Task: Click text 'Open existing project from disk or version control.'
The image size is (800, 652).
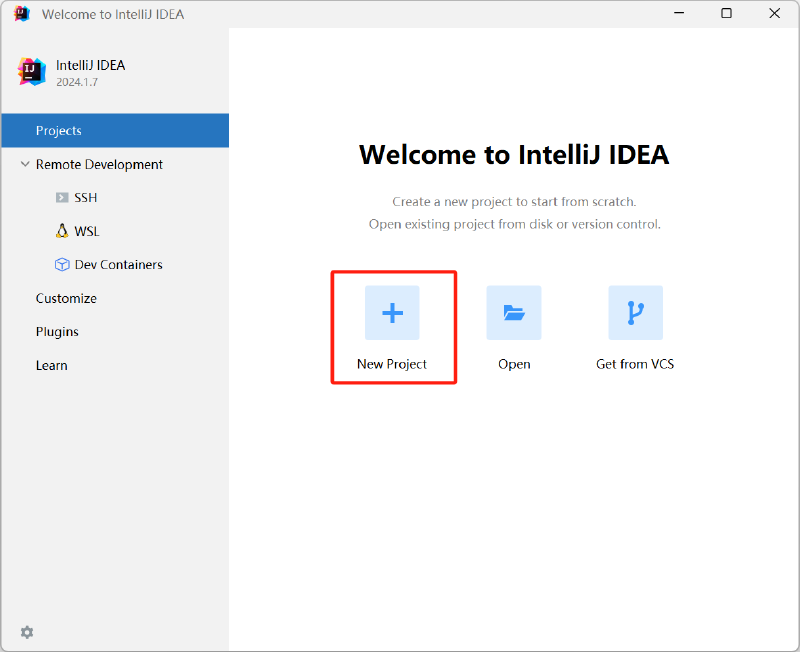Action: pyautogui.click(x=515, y=224)
